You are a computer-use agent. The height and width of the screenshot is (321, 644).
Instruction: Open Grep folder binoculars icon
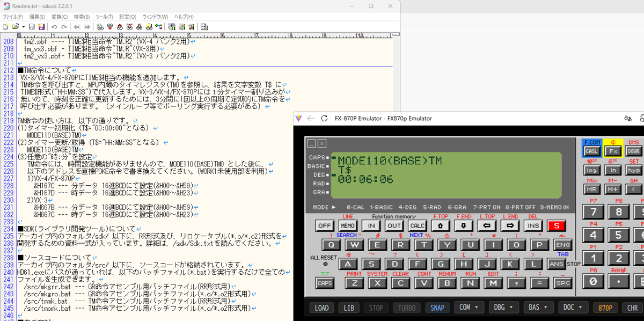coord(149,26)
